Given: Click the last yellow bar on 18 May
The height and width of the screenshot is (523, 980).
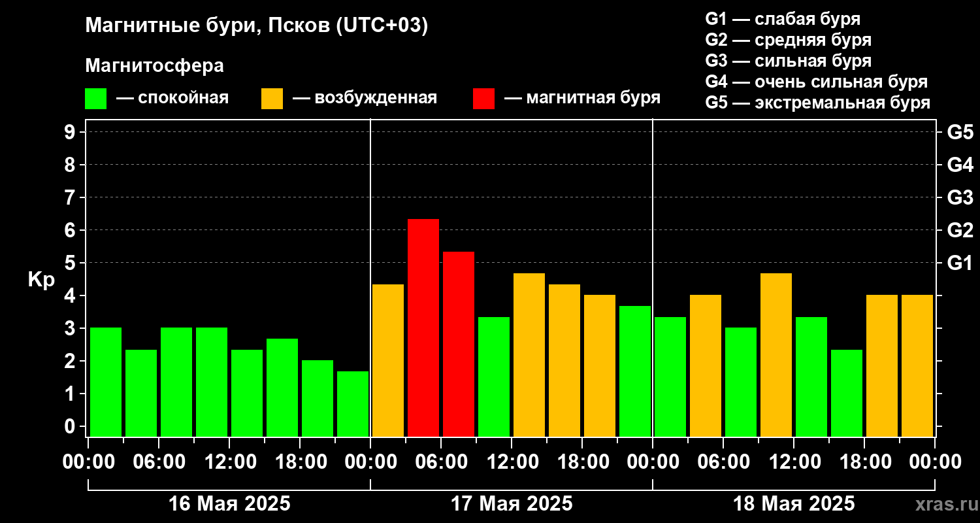Looking at the screenshot, I should [x=917, y=365].
